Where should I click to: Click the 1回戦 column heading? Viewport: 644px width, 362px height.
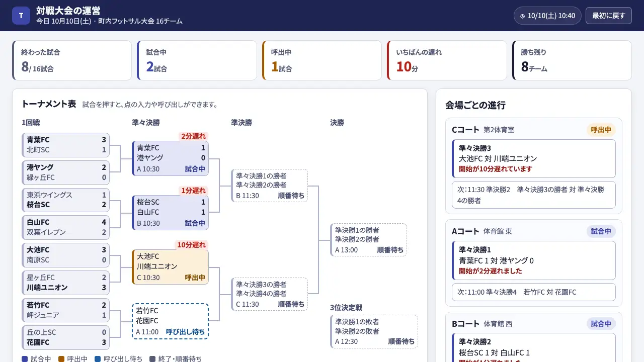[31, 123]
